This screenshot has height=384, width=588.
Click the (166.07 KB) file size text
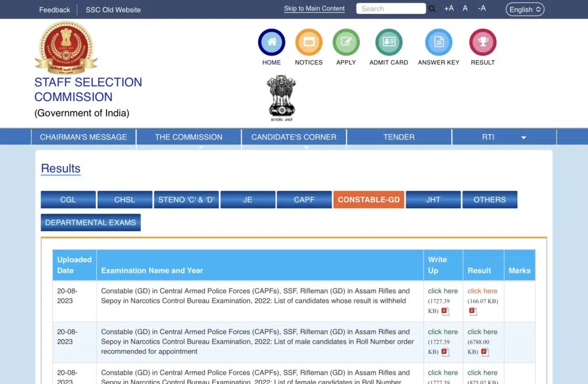coord(482,301)
